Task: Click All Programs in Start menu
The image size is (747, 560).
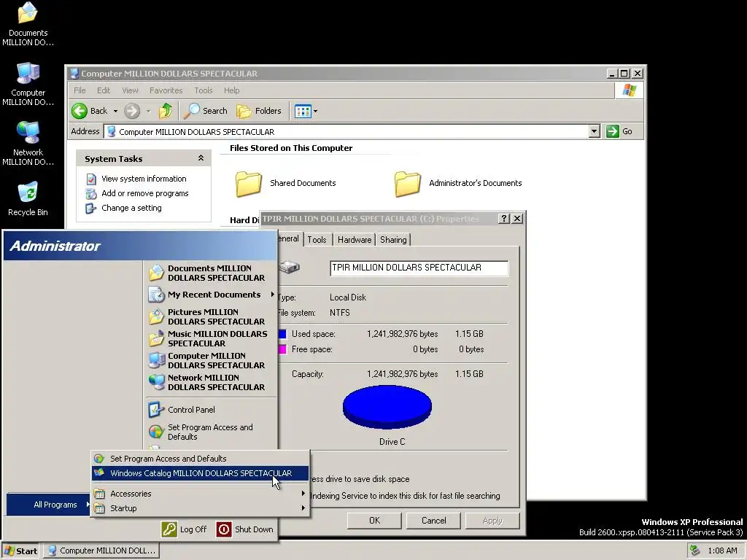Action: (x=48, y=505)
